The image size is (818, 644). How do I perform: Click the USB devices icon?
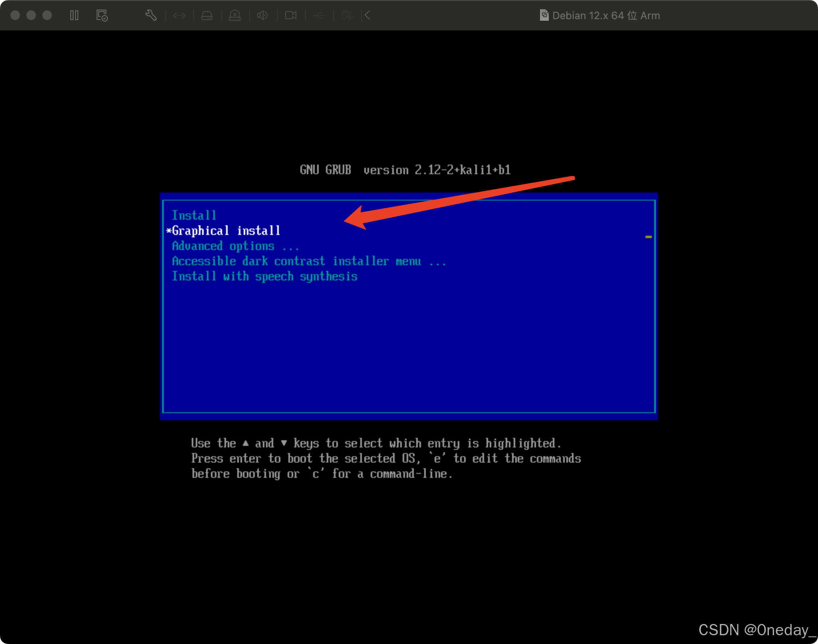tap(319, 16)
